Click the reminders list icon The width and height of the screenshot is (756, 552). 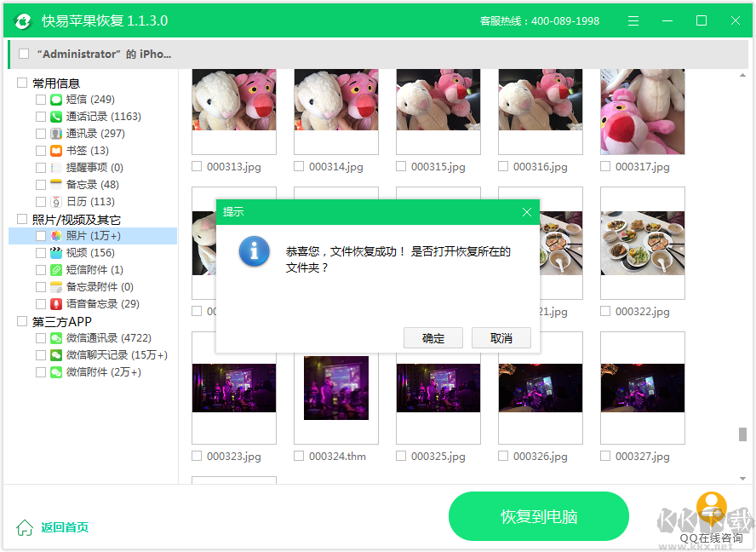tap(56, 168)
